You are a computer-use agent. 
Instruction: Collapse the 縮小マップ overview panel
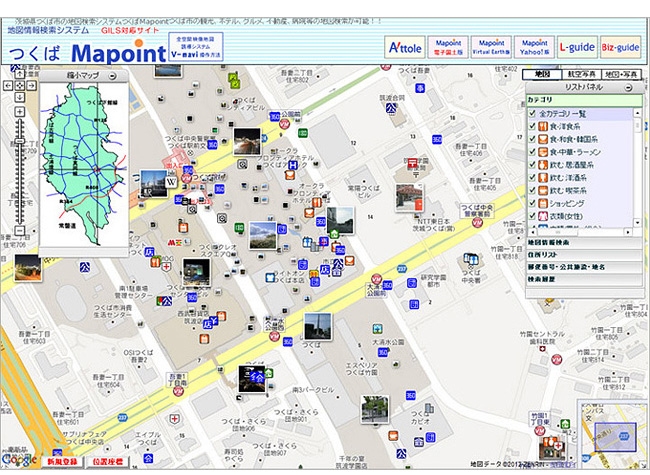tap(112, 76)
